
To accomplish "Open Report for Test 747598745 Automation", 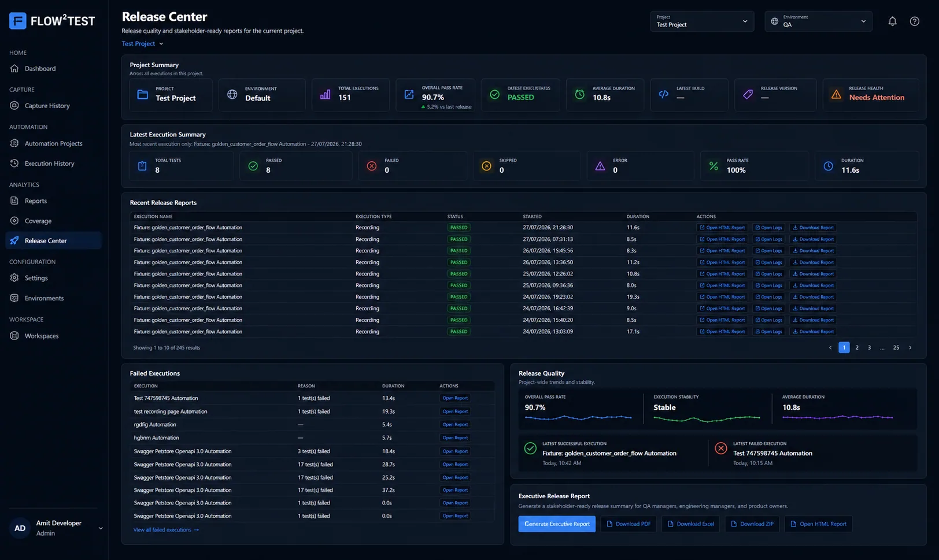I will (x=455, y=398).
